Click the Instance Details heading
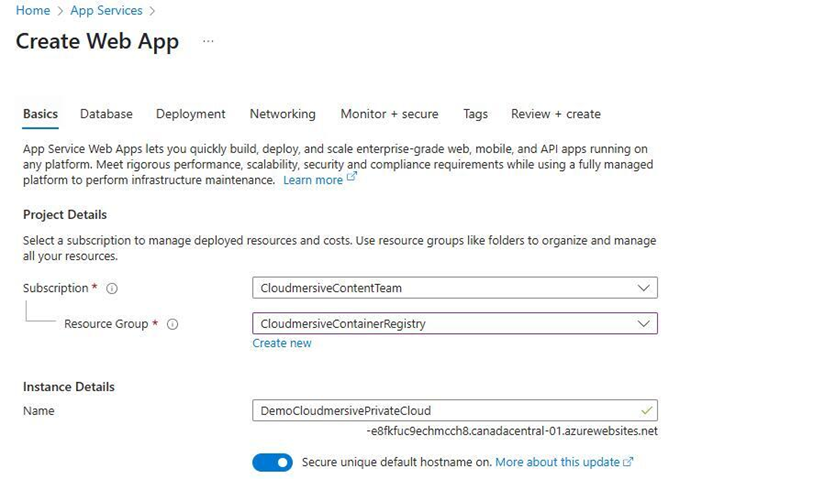Screen dimensions: 836x479 [69, 387]
